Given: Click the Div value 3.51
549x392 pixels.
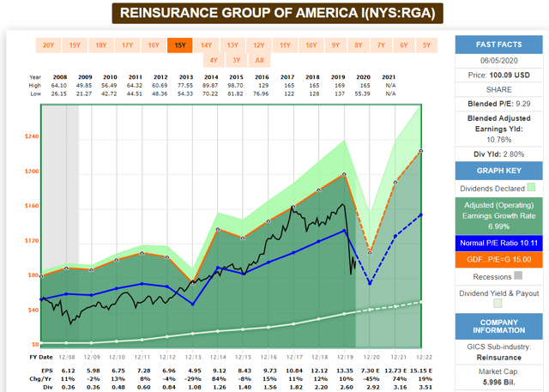Looking at the screenshot, I should (x=425, y=387).
